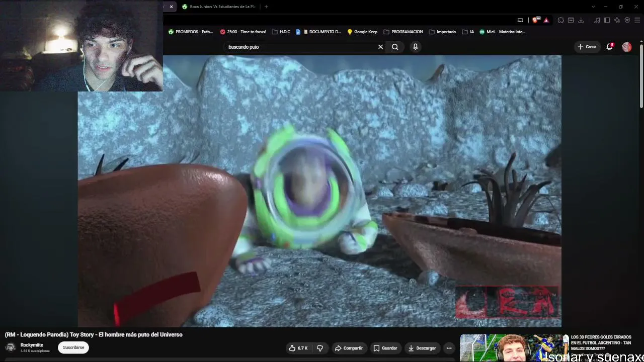Image resolution: width=644 pixels, height=362 pixels.
Task: Click the Descargar download button
Action: pyautogui.click(x=422, y=348)
